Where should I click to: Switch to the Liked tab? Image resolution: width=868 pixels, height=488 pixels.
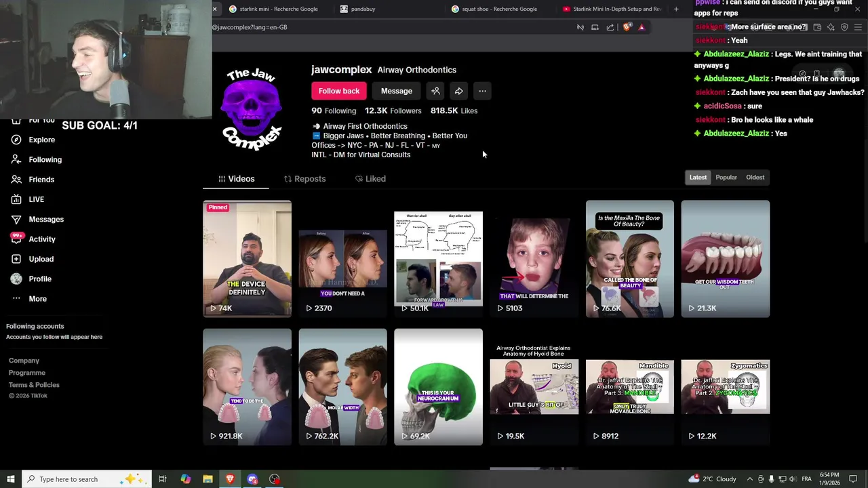tap(370, 179)
